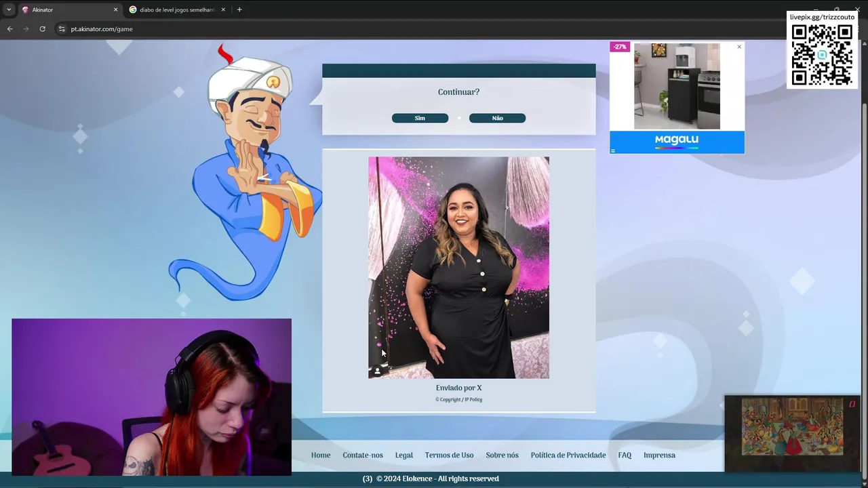868x488 pixels.
Task: Go back to the previous page
Action: tap(9, 29)
